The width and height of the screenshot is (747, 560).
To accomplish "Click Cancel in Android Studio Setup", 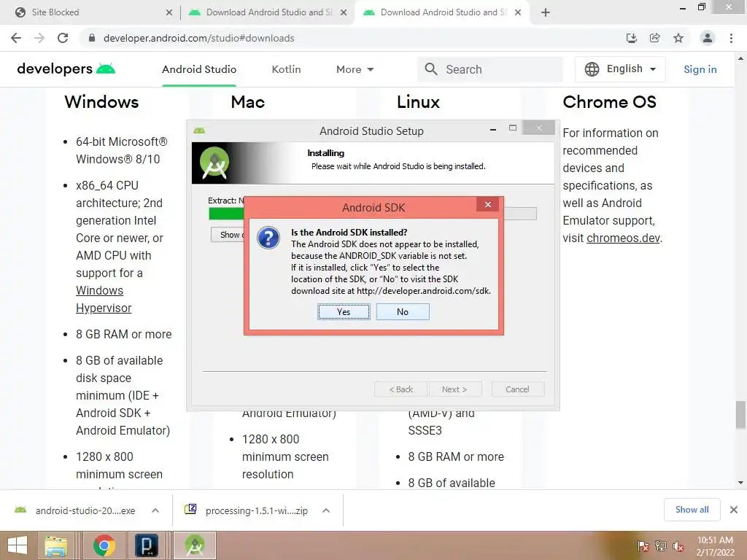I will (x=517, y=389).
